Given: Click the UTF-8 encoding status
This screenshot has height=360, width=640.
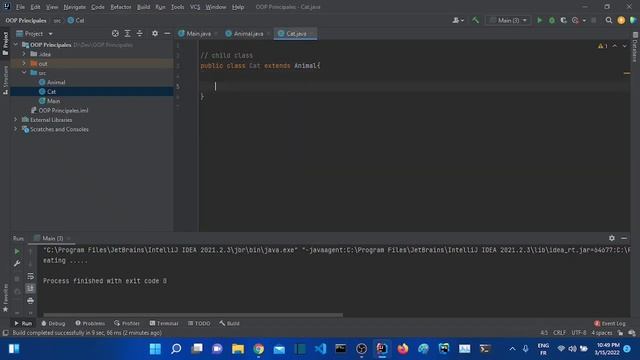Looking at the screenshot, I should [x=578, y=333].
